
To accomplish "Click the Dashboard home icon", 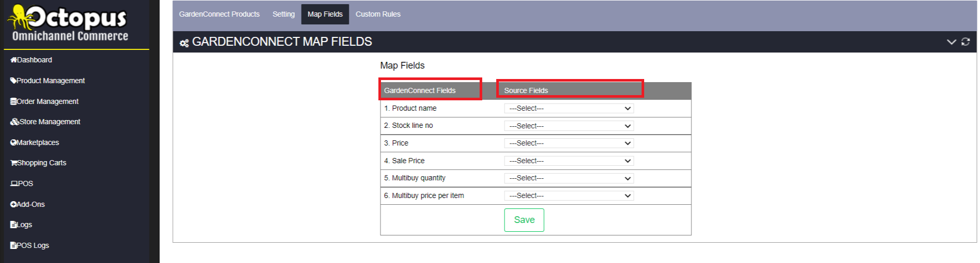I will click(13, 60).
